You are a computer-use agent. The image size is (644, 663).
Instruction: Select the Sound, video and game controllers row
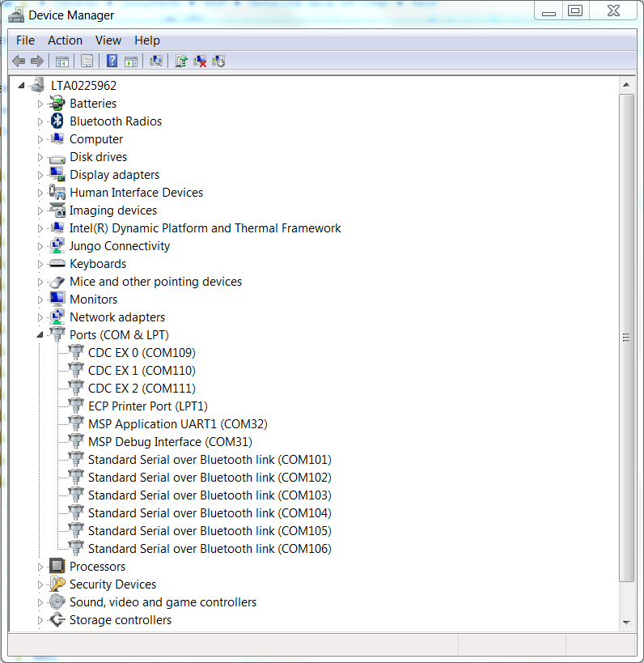[163, 601]
